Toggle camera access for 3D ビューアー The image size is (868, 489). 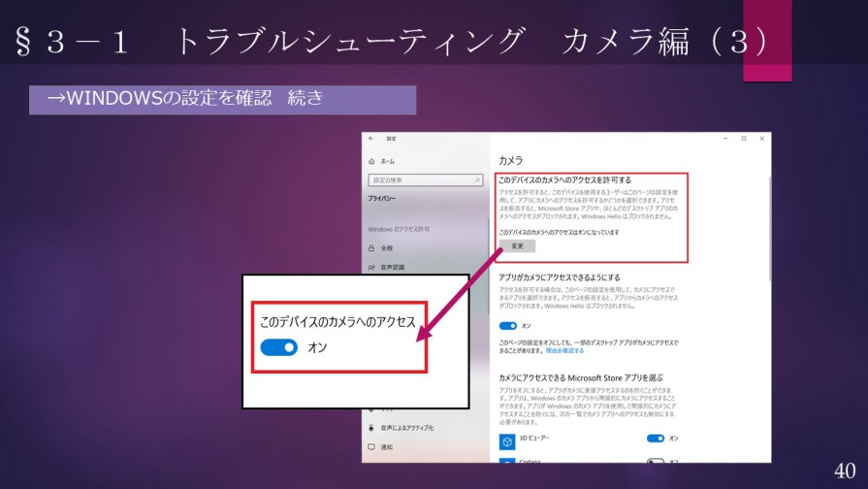tap(656, 439)
